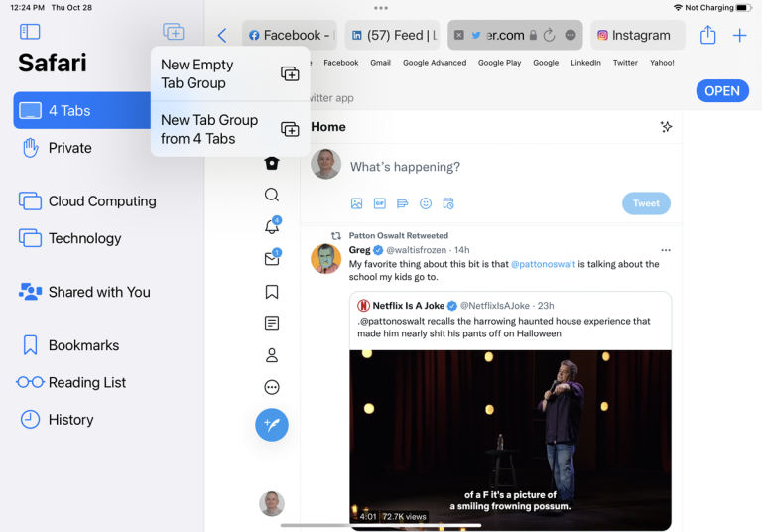Show Shared with You items
The width and height of the screenshot is (762, 532).
(x=98, y=292)
